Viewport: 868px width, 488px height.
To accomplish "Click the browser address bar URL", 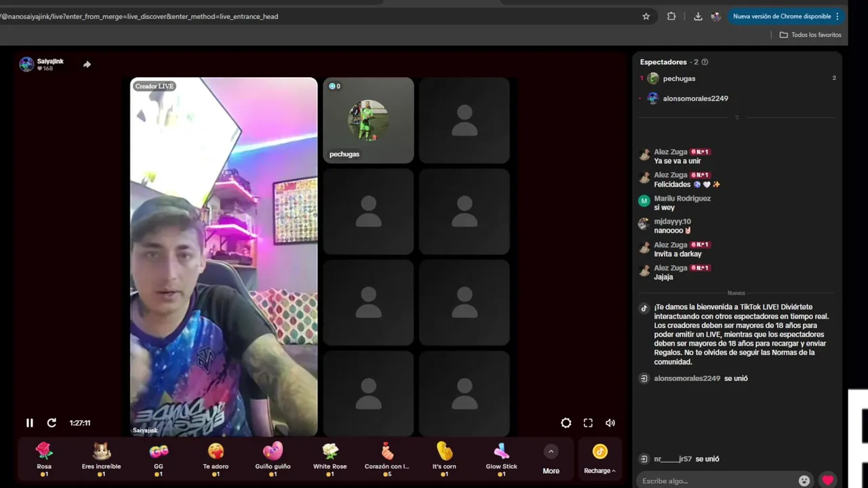I will [x=139, y=16].
